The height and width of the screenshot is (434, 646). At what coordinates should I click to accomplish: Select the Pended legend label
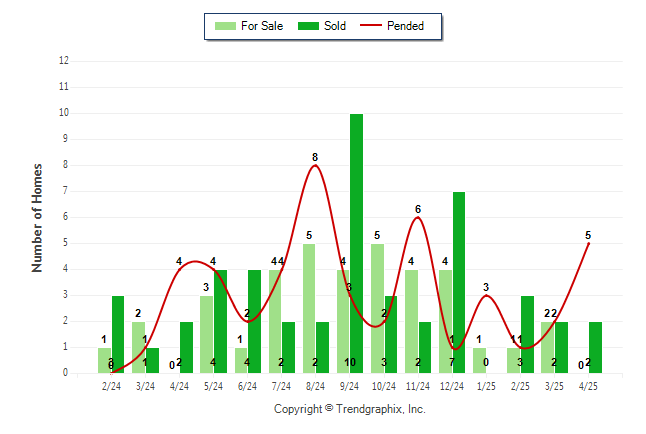tap(405, 26)
